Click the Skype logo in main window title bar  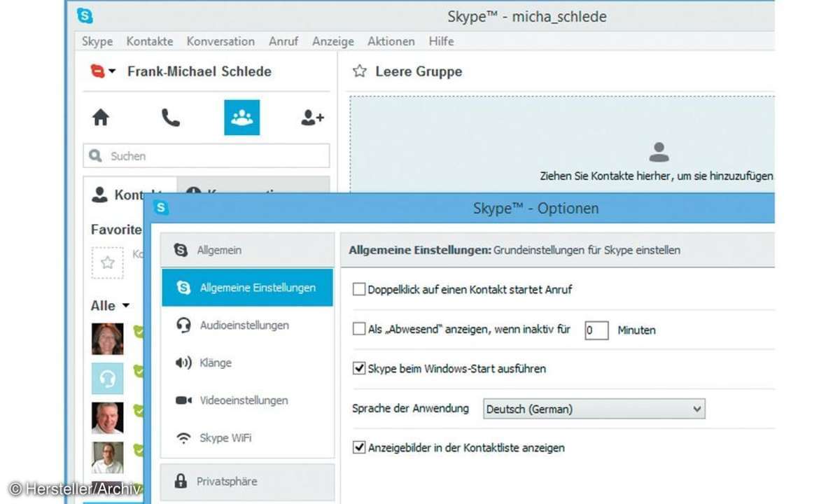click(85, 15)
